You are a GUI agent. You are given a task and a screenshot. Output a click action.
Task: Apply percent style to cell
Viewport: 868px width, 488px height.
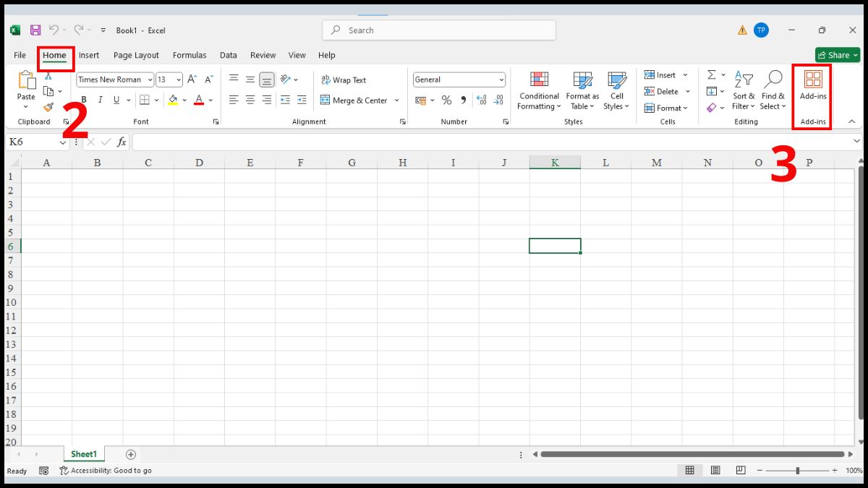pyautogui.click(x=446, y=100)
